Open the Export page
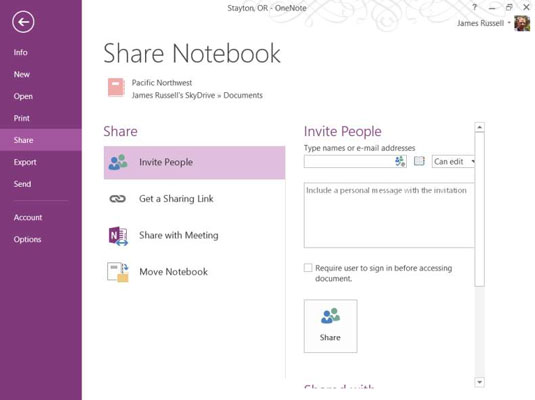The image size is (535, 400). (25, 162)
